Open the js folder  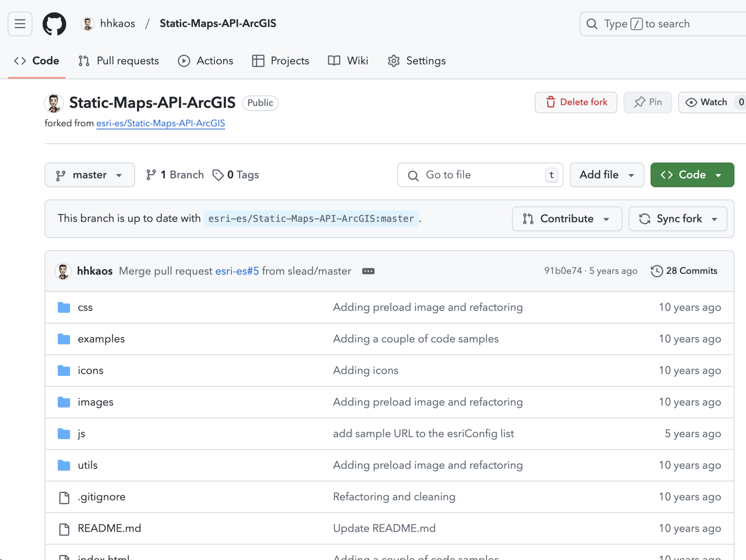coord(81,434)
